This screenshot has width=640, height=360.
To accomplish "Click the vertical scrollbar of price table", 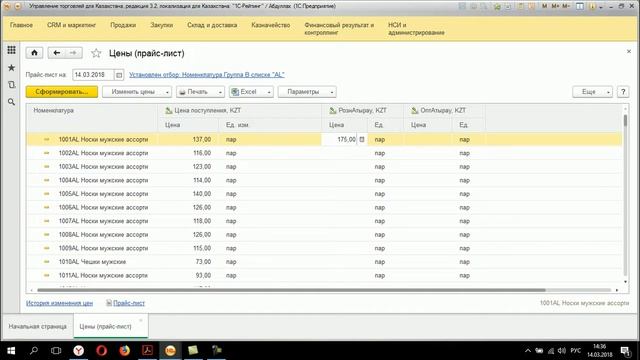I will [x=625, y=121].
